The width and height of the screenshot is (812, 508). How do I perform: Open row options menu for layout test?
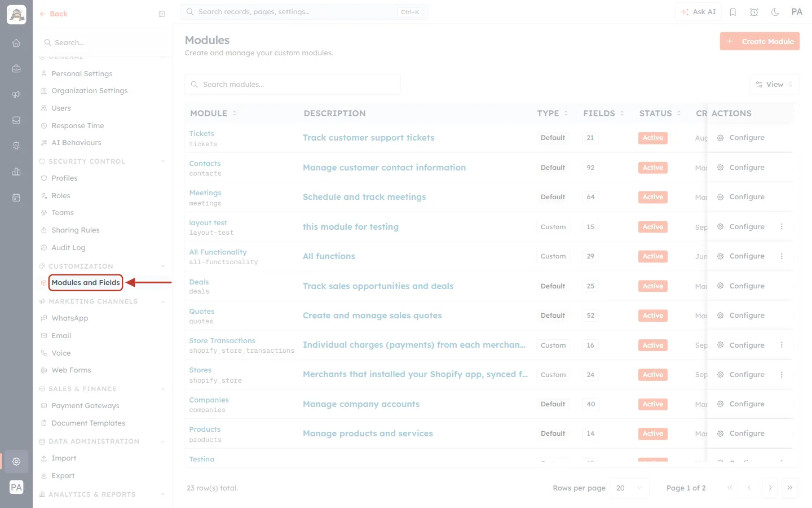782,227
